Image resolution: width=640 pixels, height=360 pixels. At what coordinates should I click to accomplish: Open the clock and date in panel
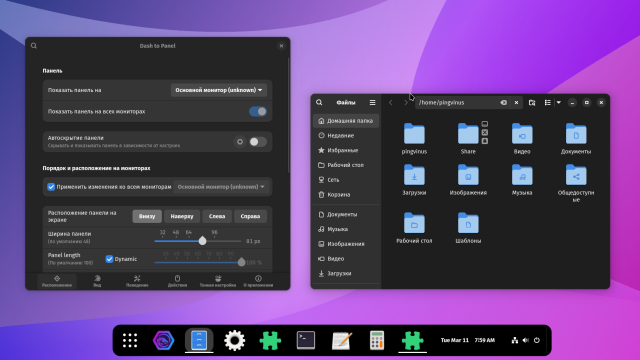(x=468, y=340)
